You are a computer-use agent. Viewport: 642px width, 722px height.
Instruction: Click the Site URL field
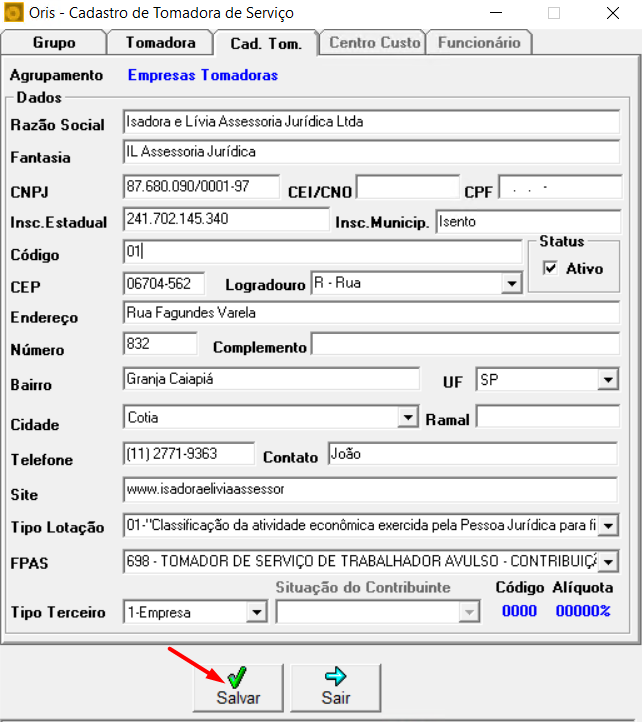tap(370, 489)
